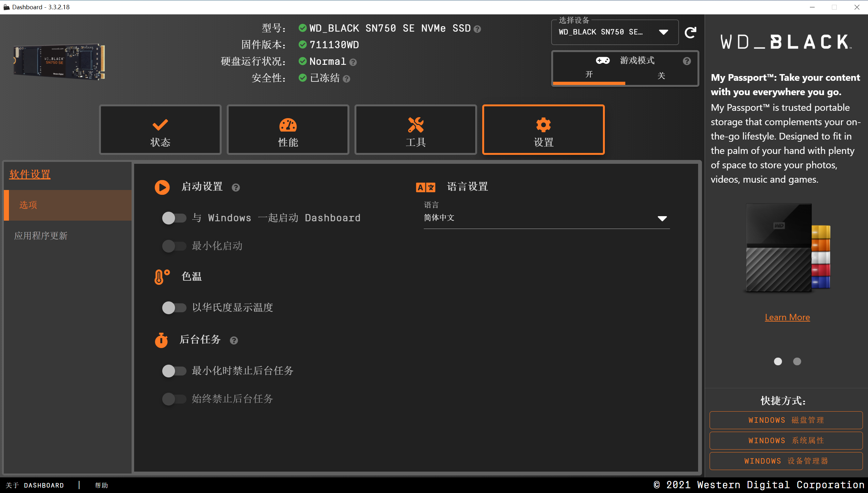Open help icon next to 已冻结 security status

point(346,79)
